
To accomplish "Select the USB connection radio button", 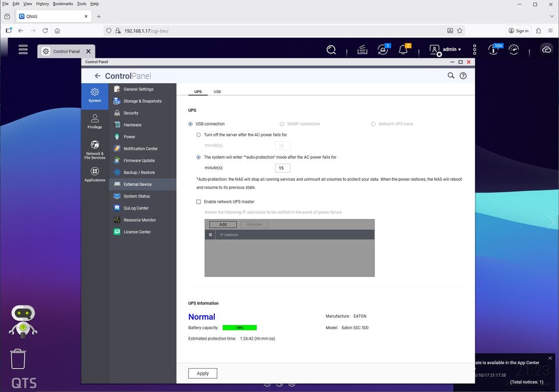I will point(190,124).
